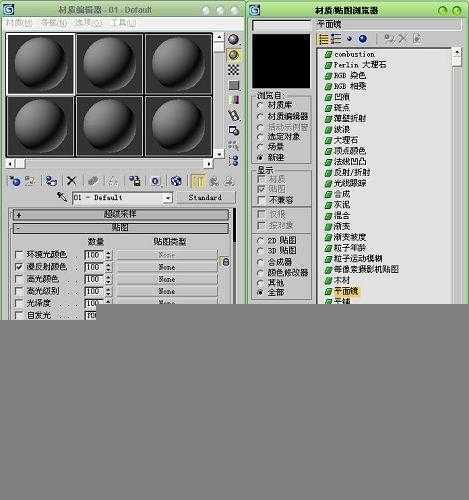The image size is (469, 500).
Task: Click the Material Effects Channel 0 icon
Action: [x=155, y=181]
